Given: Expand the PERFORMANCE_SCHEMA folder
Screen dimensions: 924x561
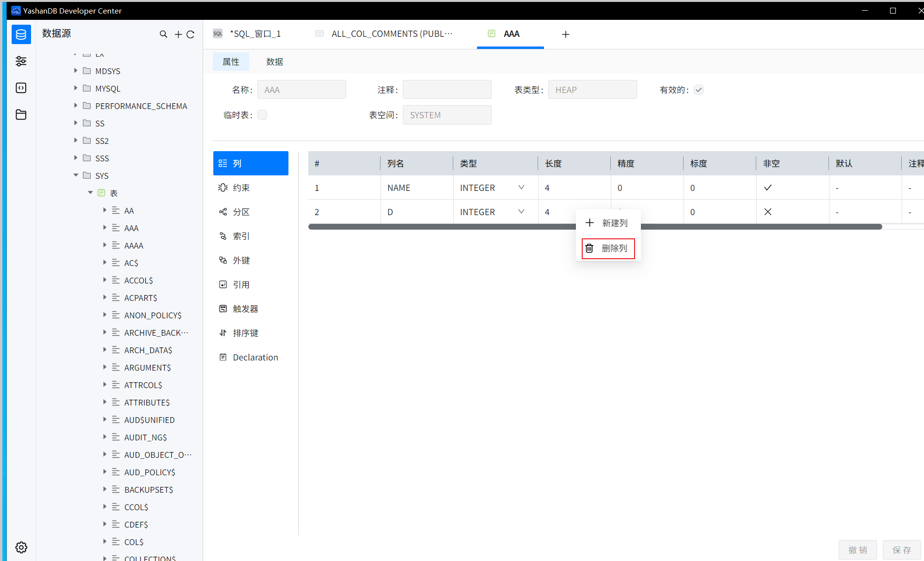Looking at the screenshot, I should click(x=76, y=106).
